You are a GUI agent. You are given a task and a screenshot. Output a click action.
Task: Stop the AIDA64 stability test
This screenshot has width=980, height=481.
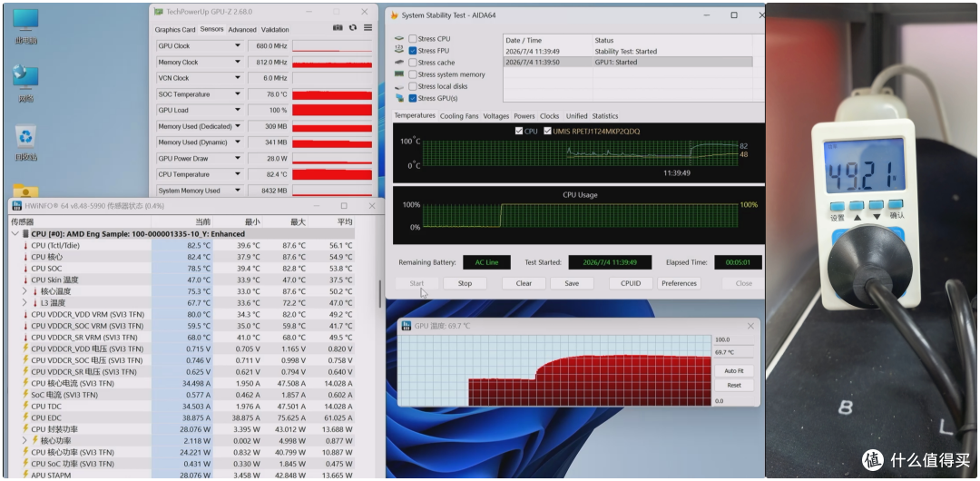[465, 283]
